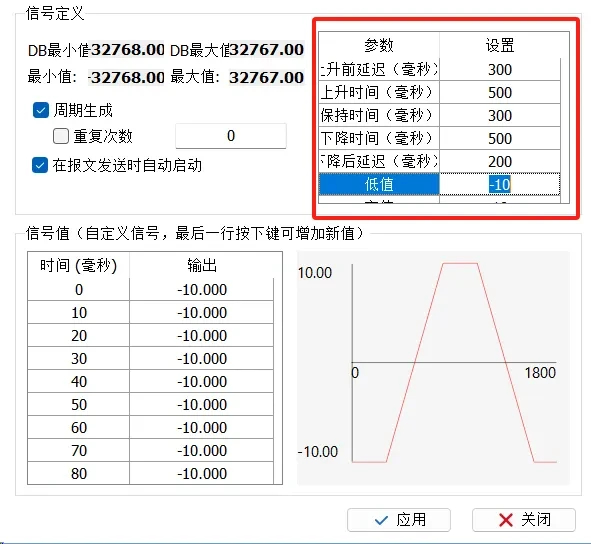Click the 上升前延迟 value cell showing 300
591x544 pixels.
pos(500,70)
